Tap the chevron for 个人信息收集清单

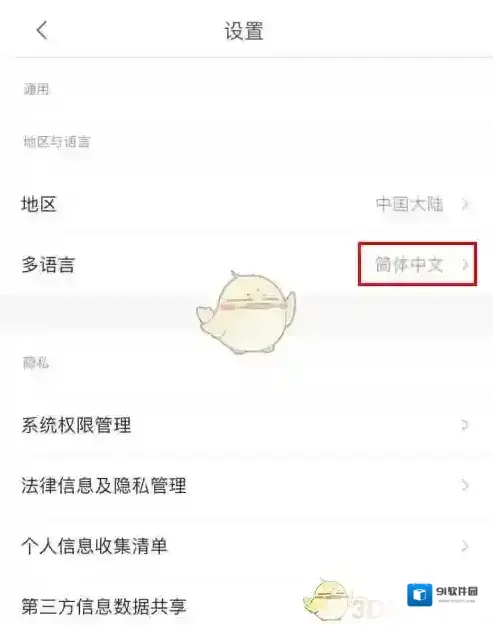click(465, 546)
